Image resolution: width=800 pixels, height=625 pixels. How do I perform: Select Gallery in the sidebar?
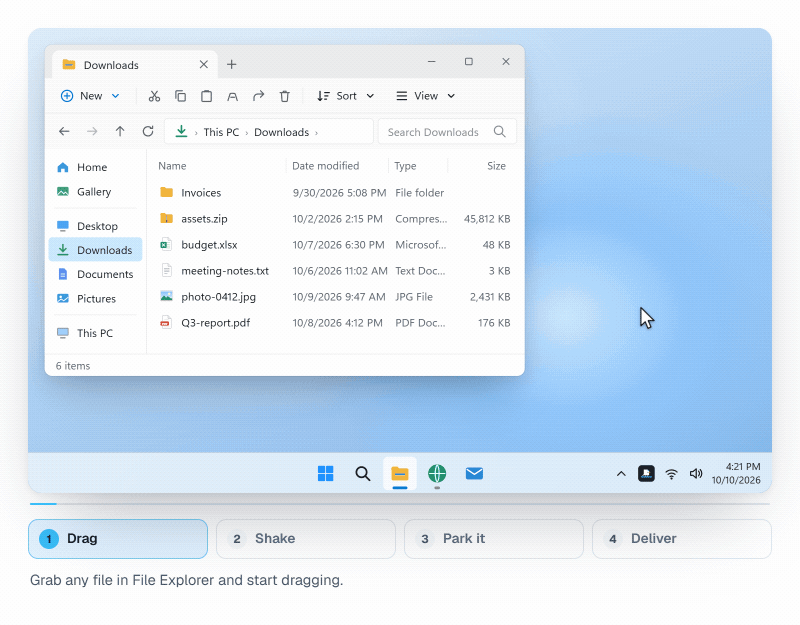pos(95,192)
